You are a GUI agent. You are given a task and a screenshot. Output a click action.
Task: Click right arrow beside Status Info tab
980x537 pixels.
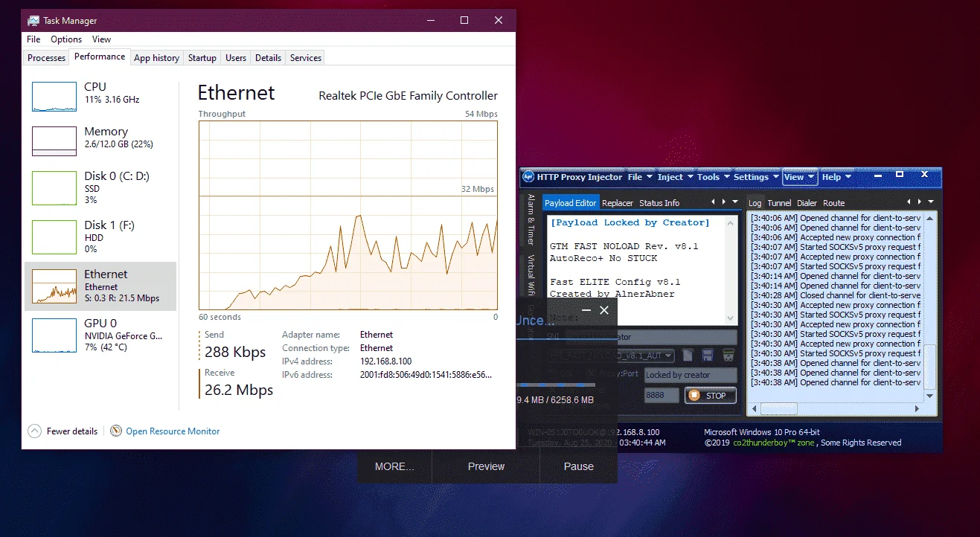click(x=723, y=202)
